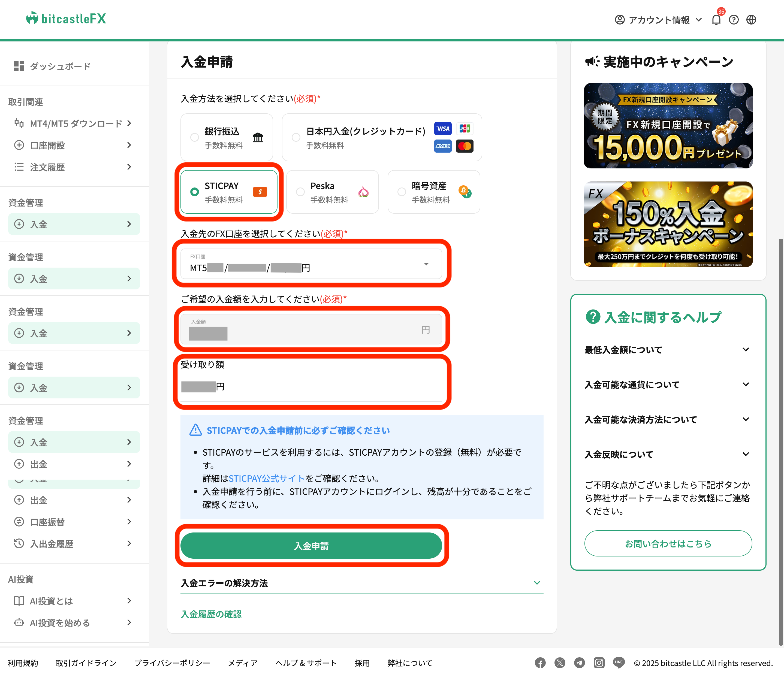This screenshot has width=784, height=678.
Task: Open the FX口座 account dropdown
Action: pyautogui.click(x=311, y=264)
